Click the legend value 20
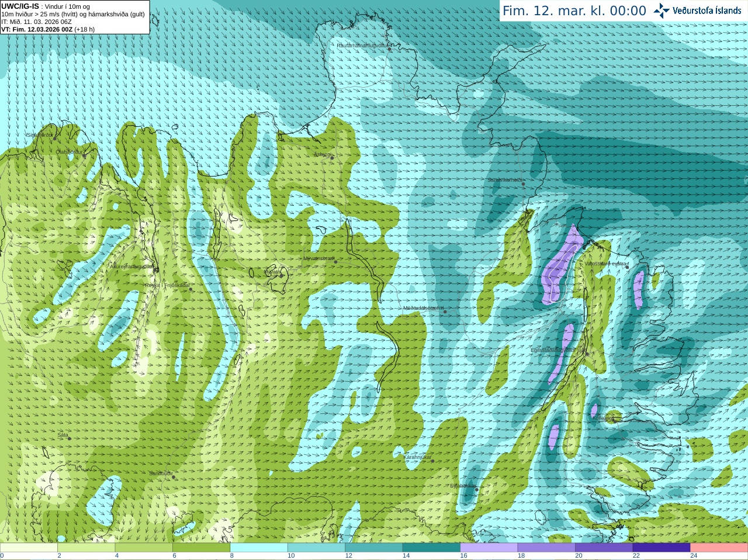 (x=579, y=556)
